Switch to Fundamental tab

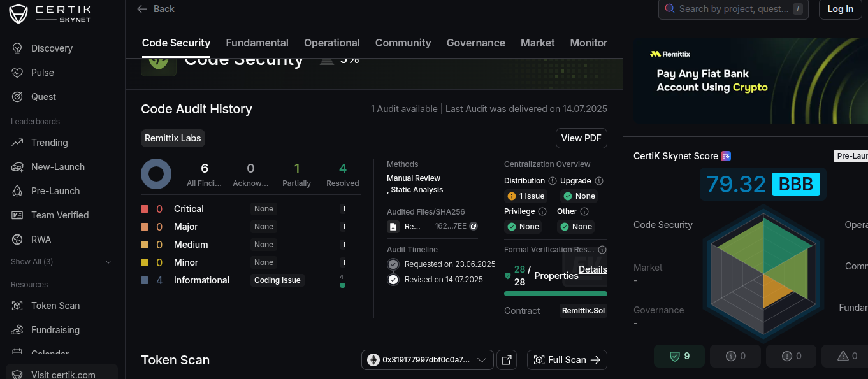pyautogui.click(x=257, y=43)
